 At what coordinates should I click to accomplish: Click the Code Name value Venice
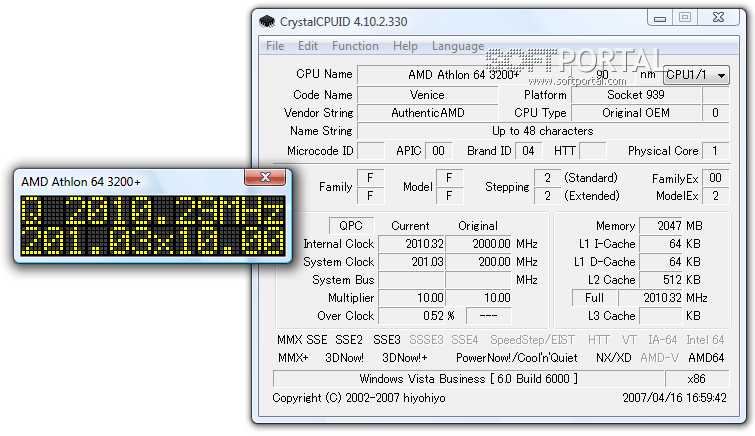click(427, 95)
